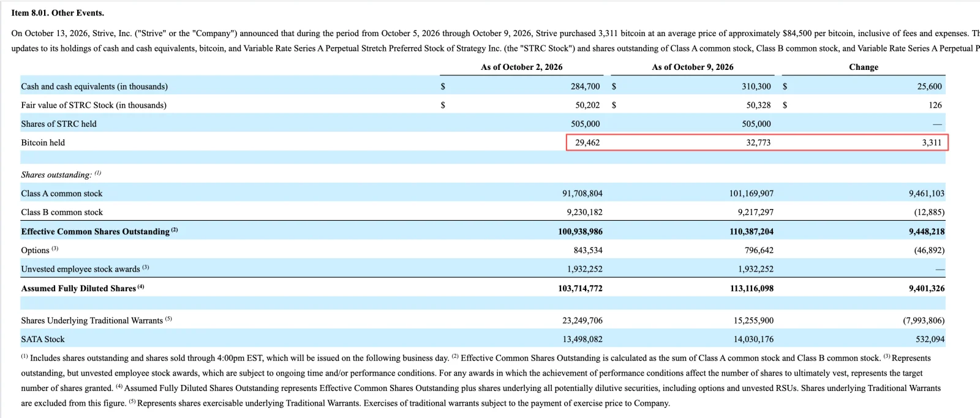The width and height of the screenshot is (980, 418).
Task: Select the 'As of October 9, 2026' column header
Action: [x=693, y=67]
